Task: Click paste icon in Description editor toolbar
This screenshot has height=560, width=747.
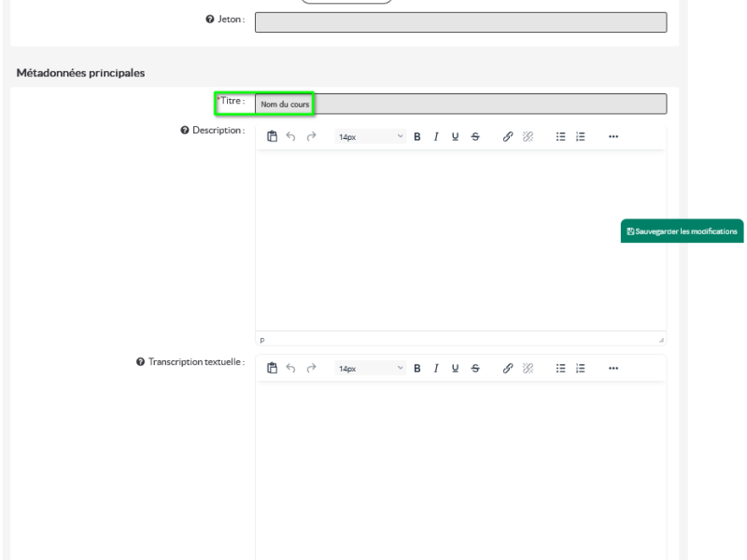Action: tap(272, 136)
